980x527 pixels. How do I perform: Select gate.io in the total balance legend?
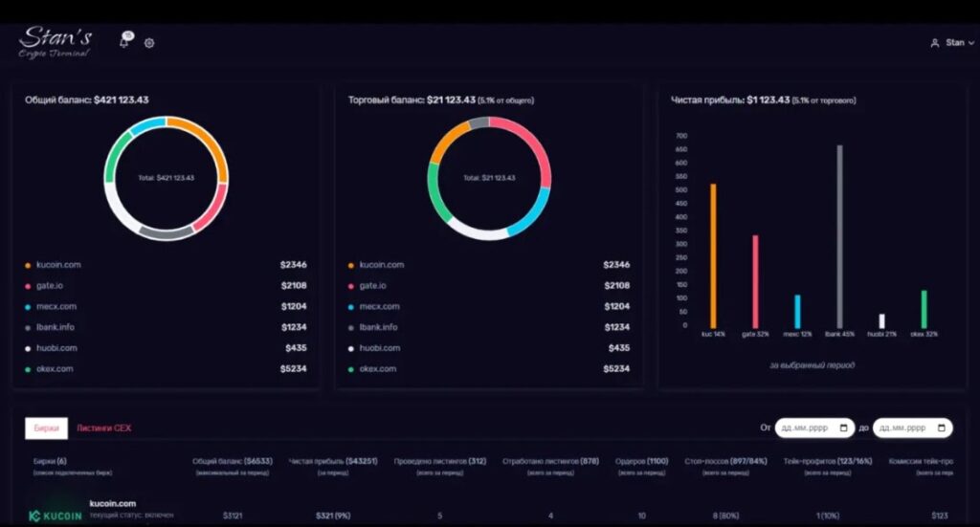[50, 286]
